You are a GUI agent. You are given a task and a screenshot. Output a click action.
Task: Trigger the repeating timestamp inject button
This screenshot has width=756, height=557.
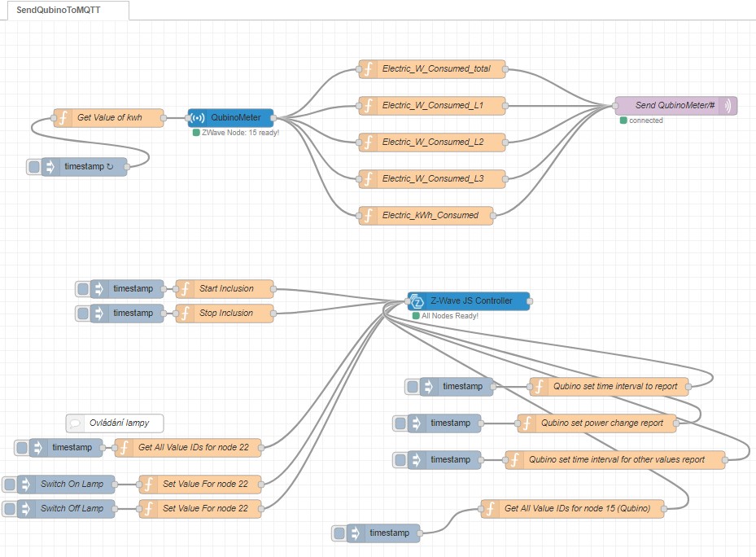33,167
